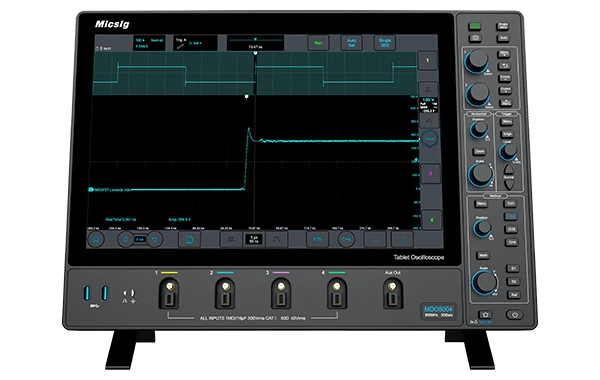Screen dimensions: 600x380
Task: Tap the pulse waveform icon in bottom toolbar
Action: point(276,240)
